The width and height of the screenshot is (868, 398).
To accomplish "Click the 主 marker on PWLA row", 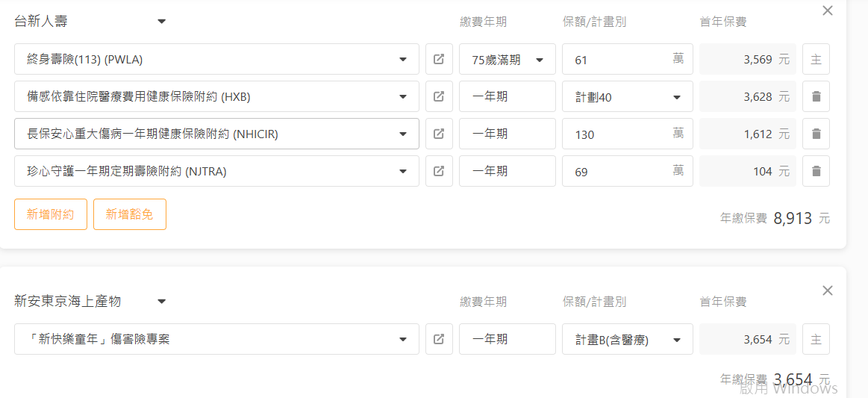I will tap(816, 59).
